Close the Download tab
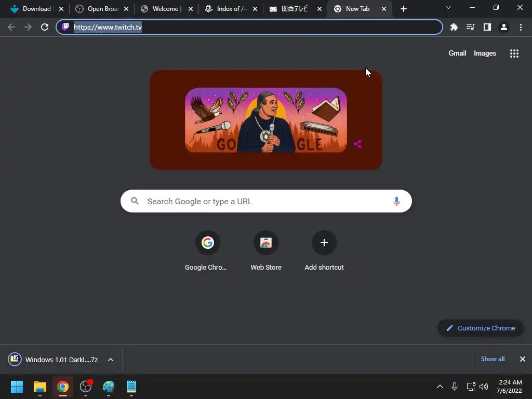The width and height of the screenshot is (532, 399). click(x=61, y=9)
